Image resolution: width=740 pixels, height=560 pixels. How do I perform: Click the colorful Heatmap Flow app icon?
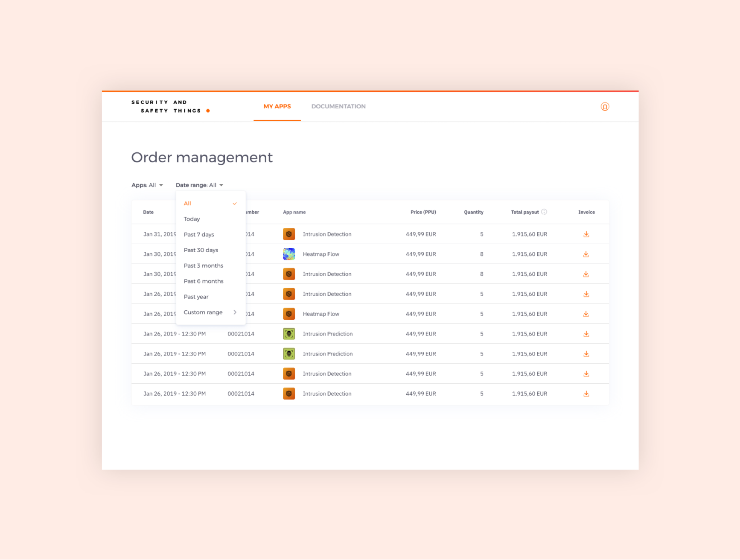point(289,254)
